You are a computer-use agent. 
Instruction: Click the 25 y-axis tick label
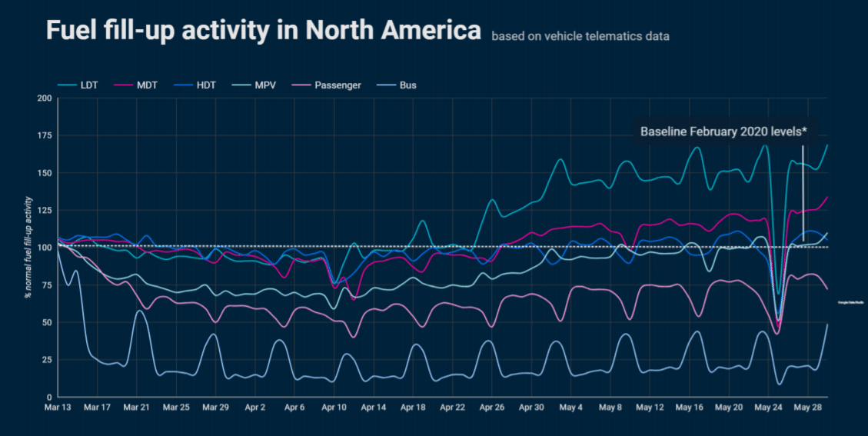(x=47, y=360)
